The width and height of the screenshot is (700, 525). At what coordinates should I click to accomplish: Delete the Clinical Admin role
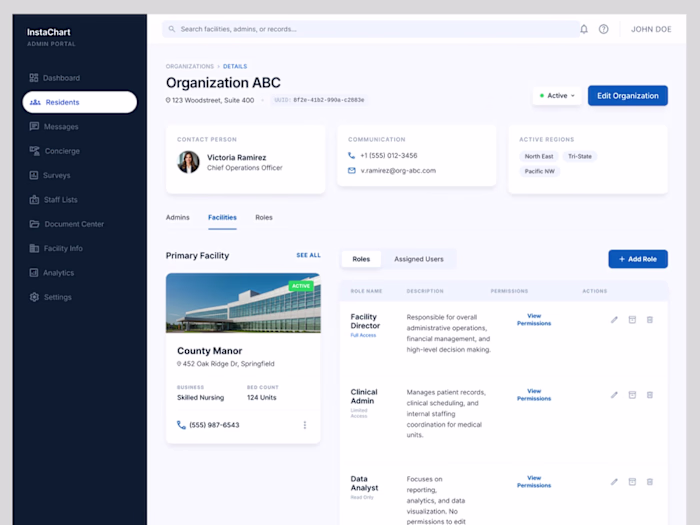click(x=650, y=395)
